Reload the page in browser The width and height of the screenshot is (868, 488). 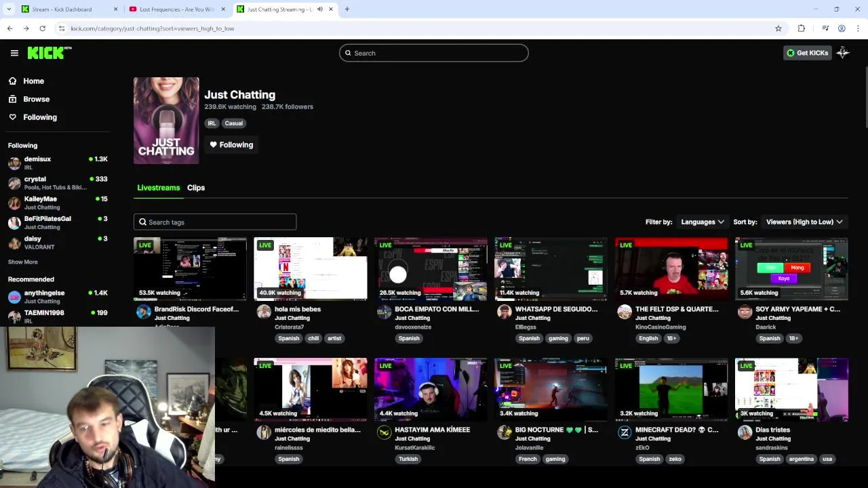coord(42,28)
